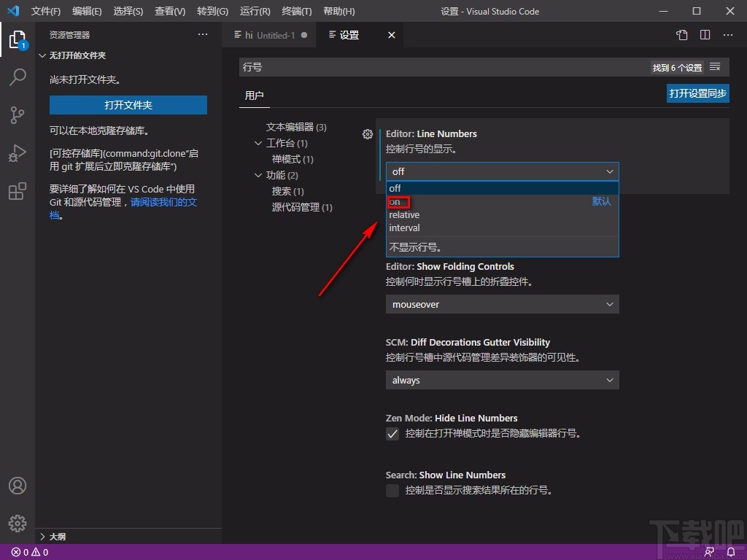Open the Source Control view icon
This screenshot has height=560, width=747.
click(x=18, y=115)
